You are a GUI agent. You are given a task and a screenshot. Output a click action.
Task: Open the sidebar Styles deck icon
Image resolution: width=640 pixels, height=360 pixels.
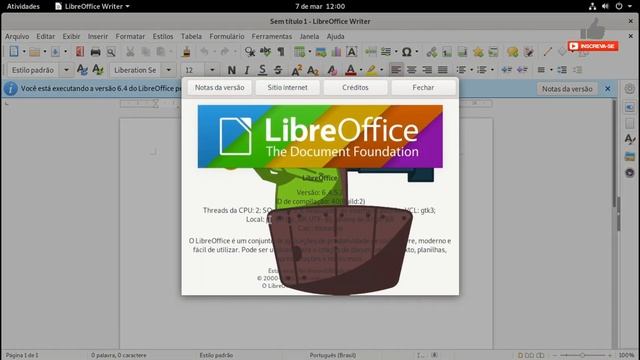tap(629, 139)
